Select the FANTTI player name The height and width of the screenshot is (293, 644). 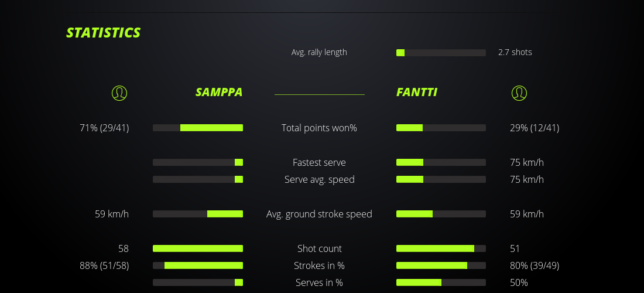[x=417, y=92]
